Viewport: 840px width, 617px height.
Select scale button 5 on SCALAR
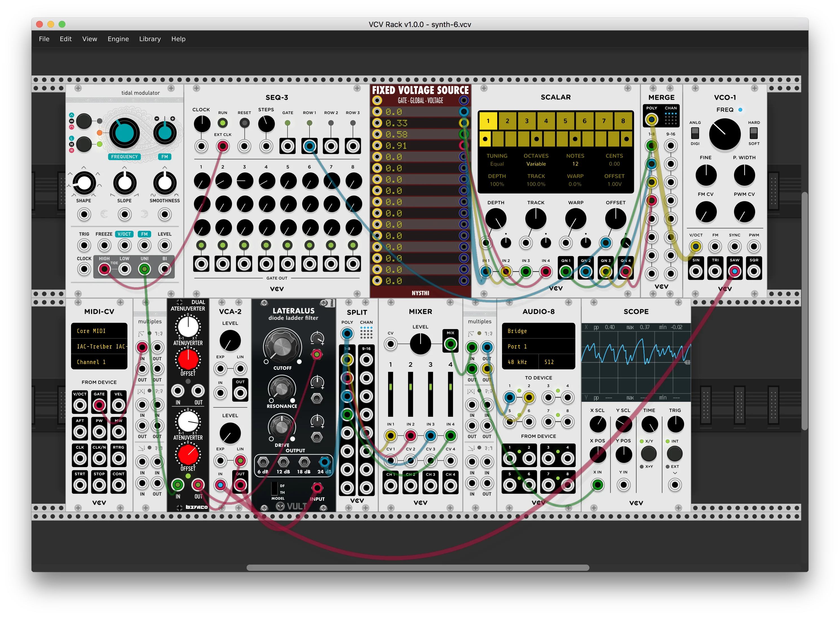tap(565, 121)
